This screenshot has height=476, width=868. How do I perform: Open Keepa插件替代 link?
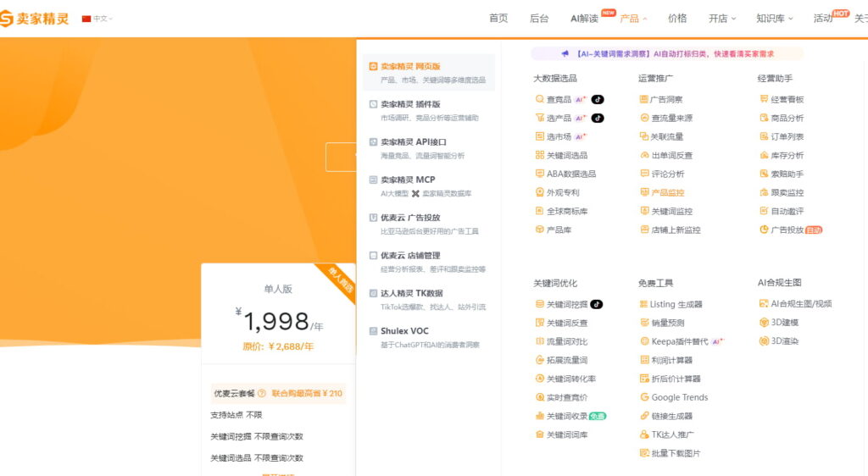click(679, 341)
